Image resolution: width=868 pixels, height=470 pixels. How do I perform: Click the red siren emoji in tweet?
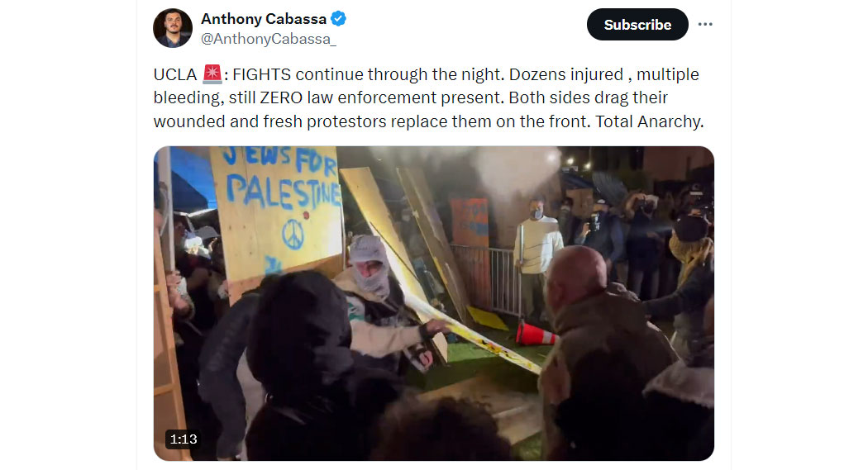point(212,74)
